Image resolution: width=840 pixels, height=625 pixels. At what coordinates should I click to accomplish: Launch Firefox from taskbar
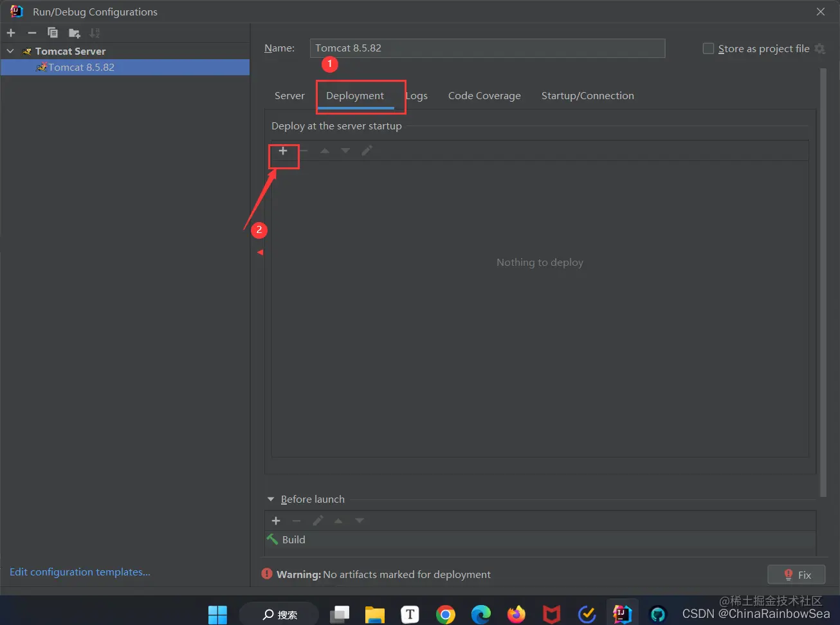516,615
